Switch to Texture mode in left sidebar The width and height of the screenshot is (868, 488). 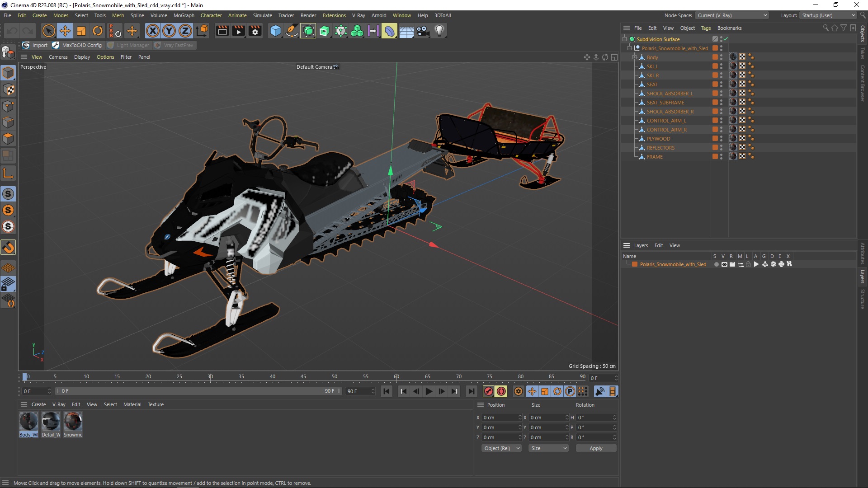[x=8, y=89]
